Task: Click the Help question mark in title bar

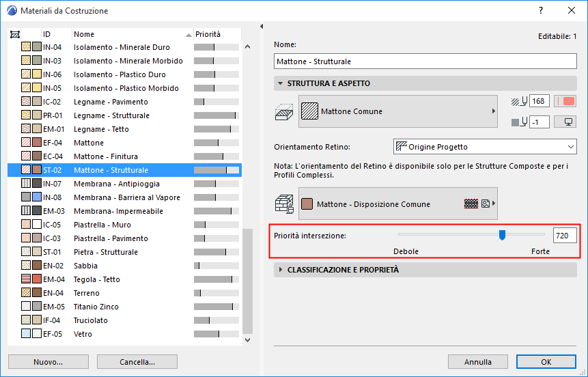Action: point(541,10)
